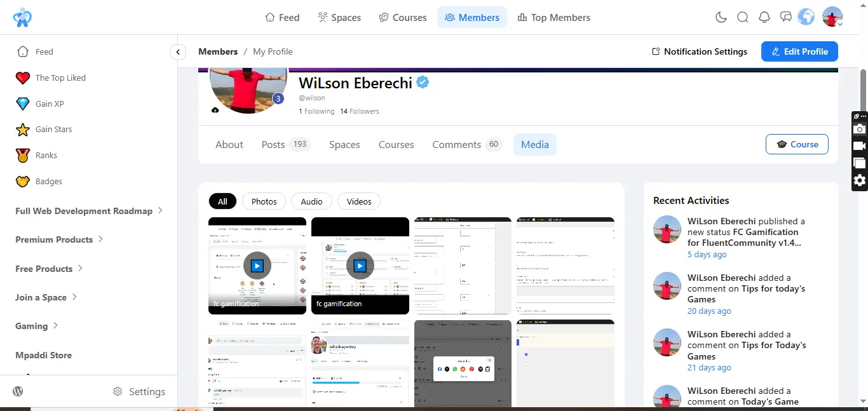Click the camera icon in the side toolbar
The height and width of the screenshot is (411, 868).
860,129
